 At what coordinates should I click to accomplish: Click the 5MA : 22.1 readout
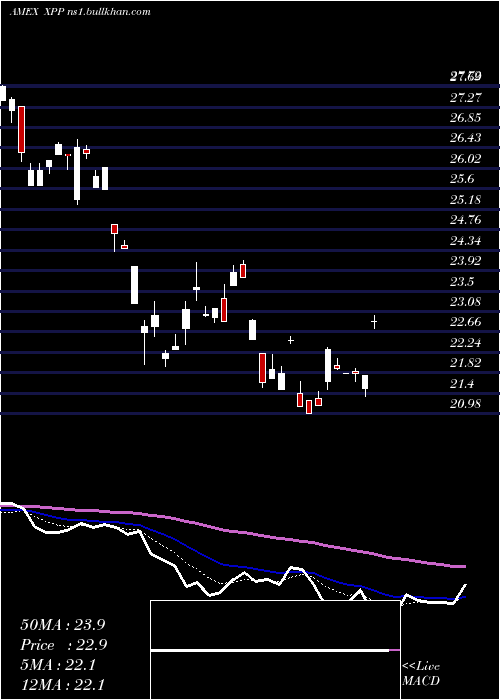[x=58, y=665]
